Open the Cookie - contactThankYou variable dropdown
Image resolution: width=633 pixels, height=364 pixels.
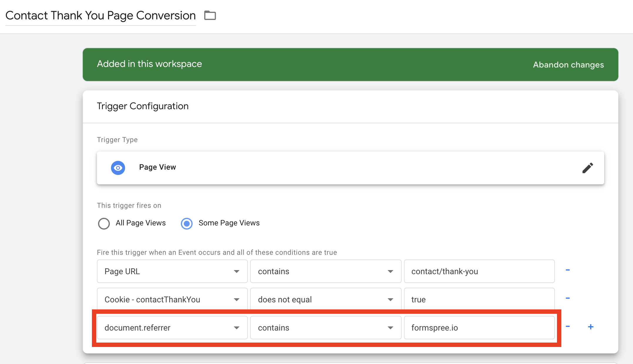172,299
